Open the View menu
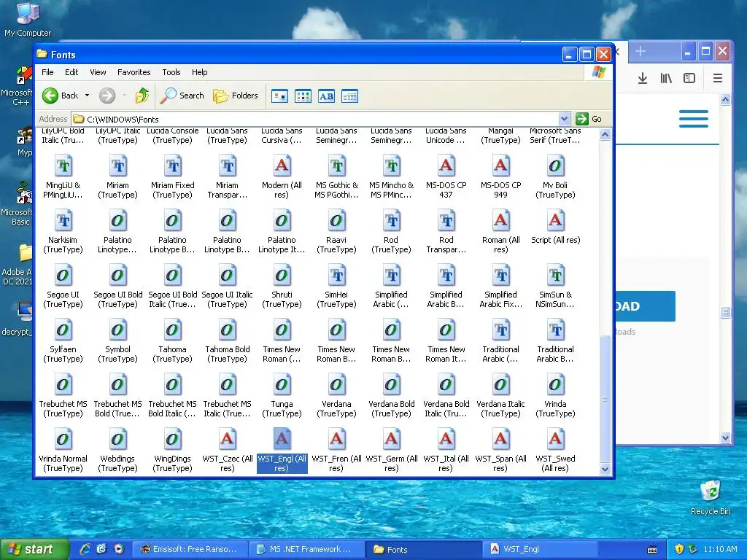Viewport: 747px width, 560px height. (x=98, y=72)
